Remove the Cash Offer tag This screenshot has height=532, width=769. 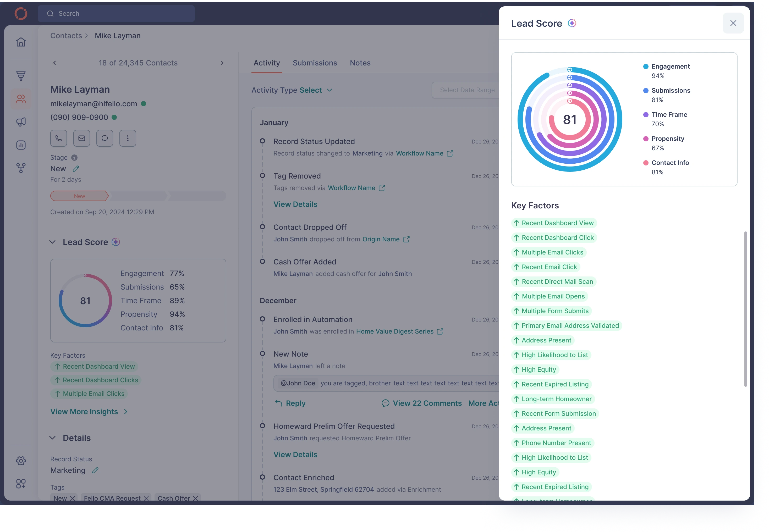(195, 498)
